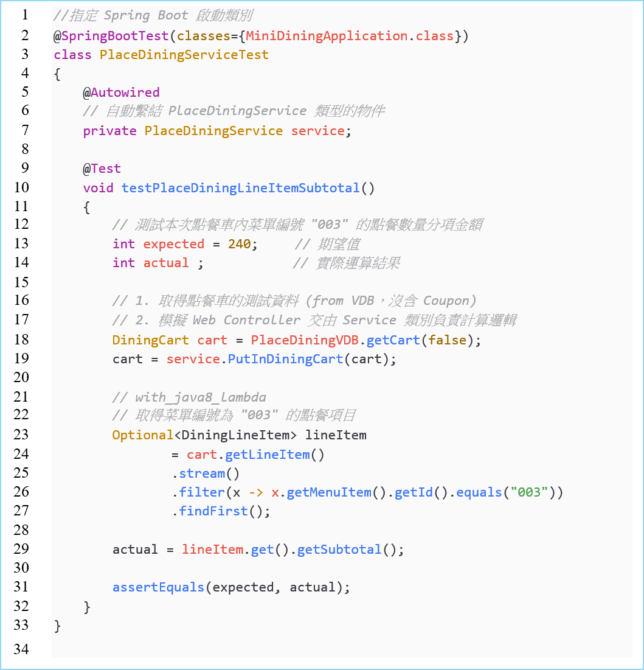Click the getLineItem method call
This screenshot has width=644, height=670.
click(x=268, y=455)
